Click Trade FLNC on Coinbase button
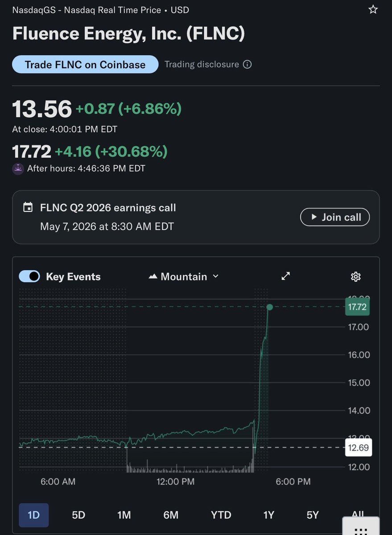Image resolution: width=392 pixels, height=535 pixels. 85,65
